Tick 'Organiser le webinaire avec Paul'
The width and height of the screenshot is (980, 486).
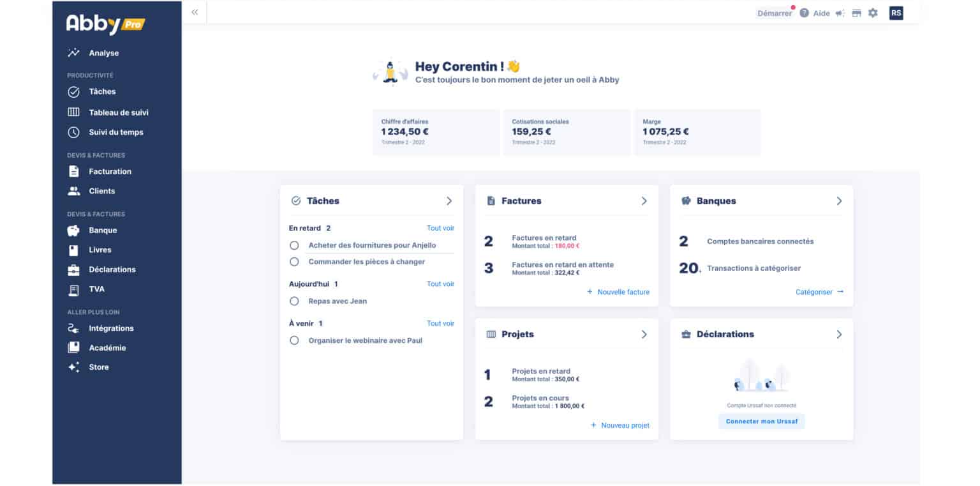294,340
